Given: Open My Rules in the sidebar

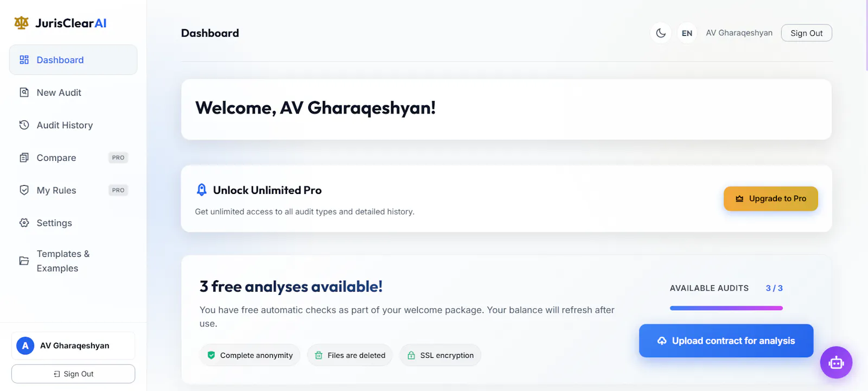Looking at the screenshot, I should pyautogui.click(x=73, y=190).
